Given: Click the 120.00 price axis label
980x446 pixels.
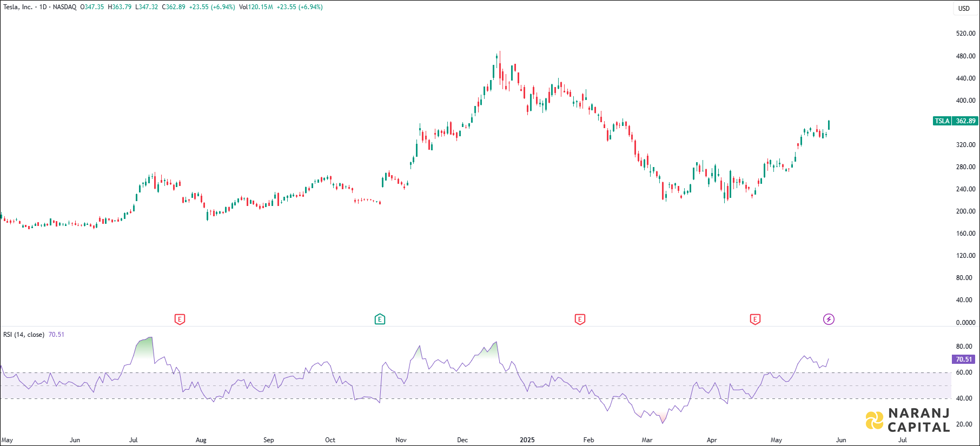Looking at the screenshot, I should click(x=965, y=256).
